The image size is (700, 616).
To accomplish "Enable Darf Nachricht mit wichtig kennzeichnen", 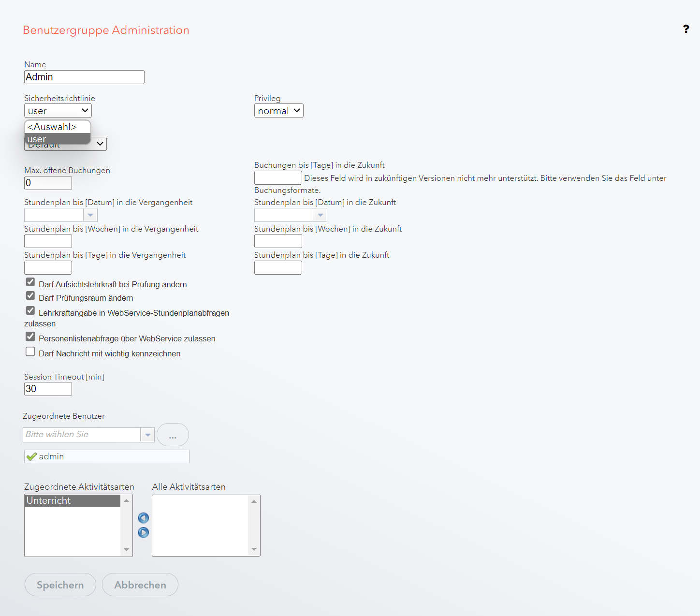I will pyautogui.click(x=30, y=352).
